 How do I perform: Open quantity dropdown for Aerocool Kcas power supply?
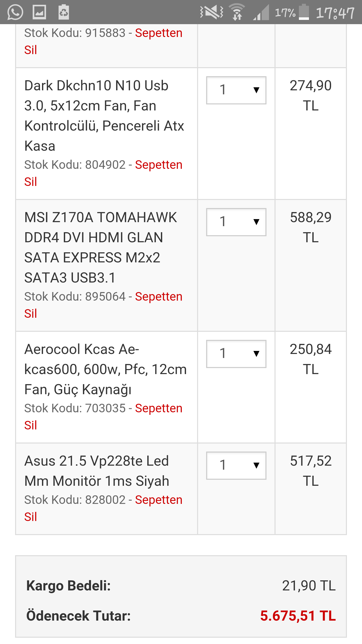(x=236, y=354)
